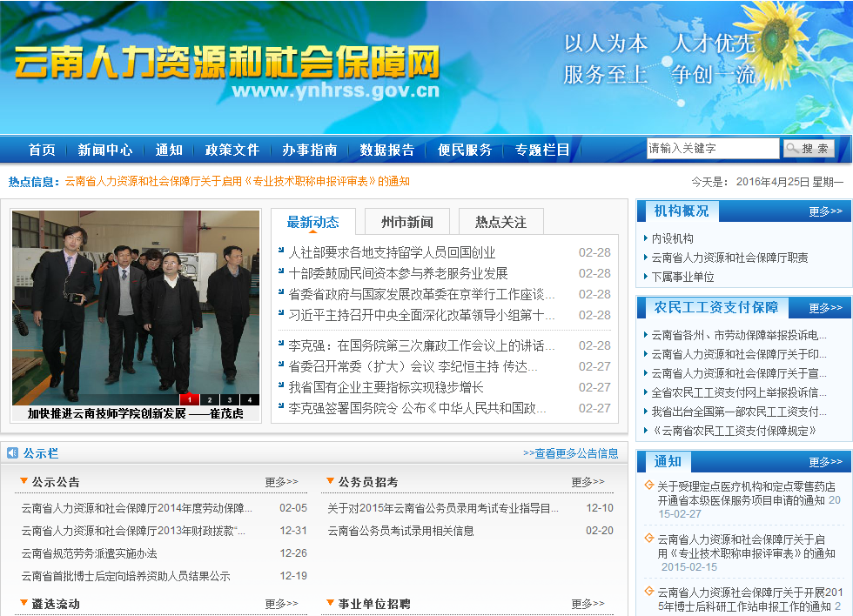Select 办事指南 in the navigation bar

click(310, 150)
